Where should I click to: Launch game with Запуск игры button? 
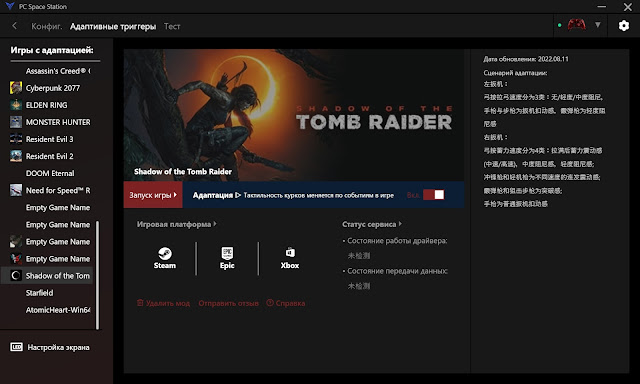tap(153, 195)
